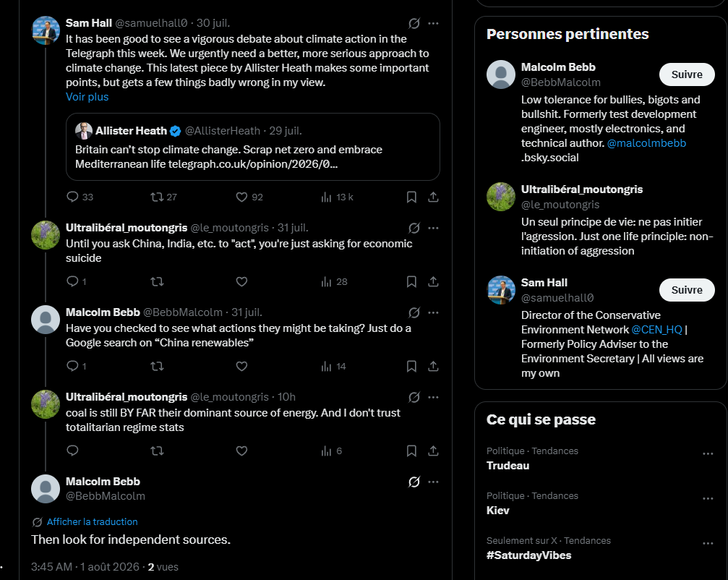Open the three-dot menu on Sam Hall's tweet
The height and width of the screenshot is (580, 728).
click(433, 23)
